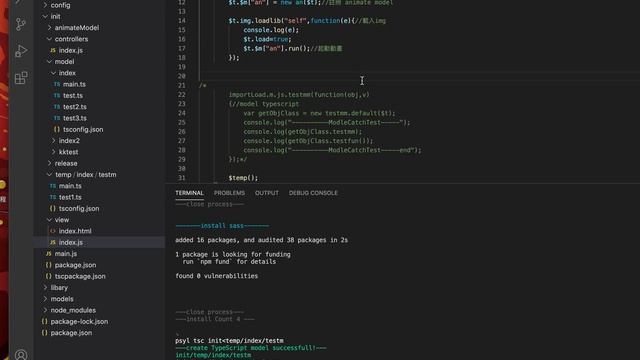Open test3.ts file
Screen dimensions: 640x360
coord(75,118)
